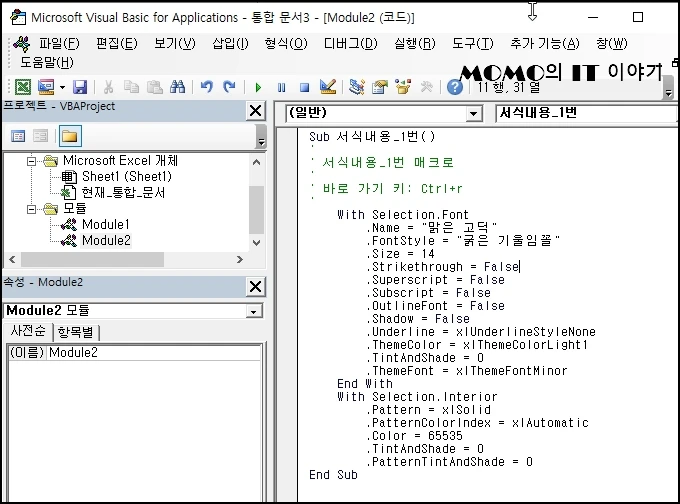The width and height of the screenshot is (680, 504).
Task: Save the workbook with the floppy icon
Action: pos(80,87)
